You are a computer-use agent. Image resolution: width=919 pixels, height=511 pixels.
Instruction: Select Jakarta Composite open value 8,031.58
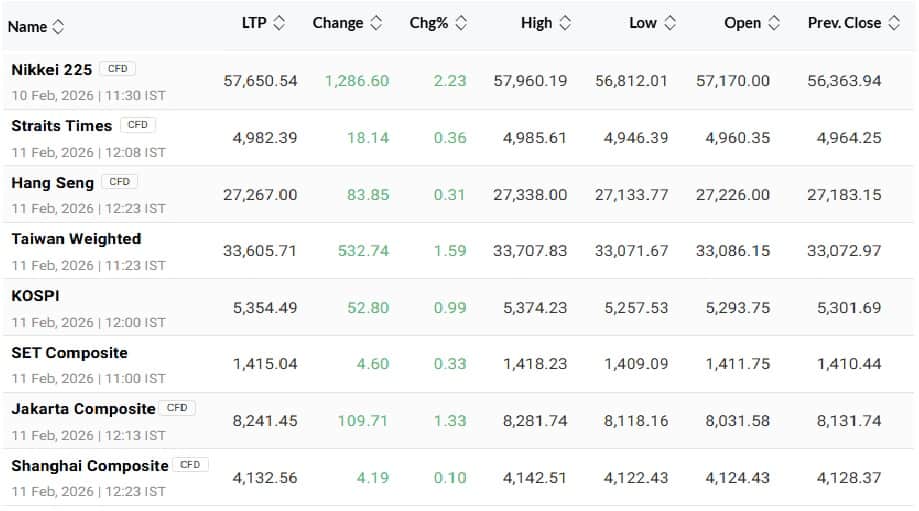pos(737,421)
